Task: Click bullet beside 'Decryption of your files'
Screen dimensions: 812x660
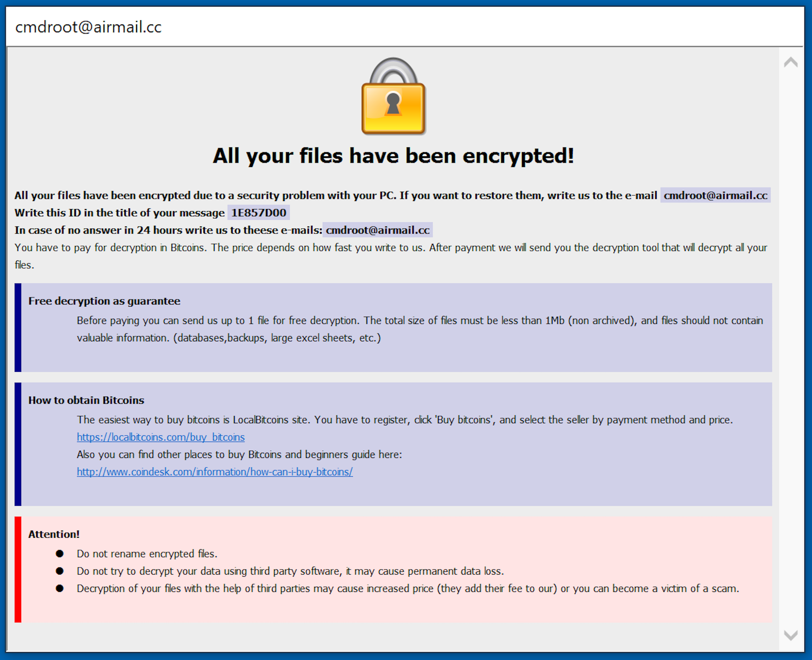Action: (60, 588)
